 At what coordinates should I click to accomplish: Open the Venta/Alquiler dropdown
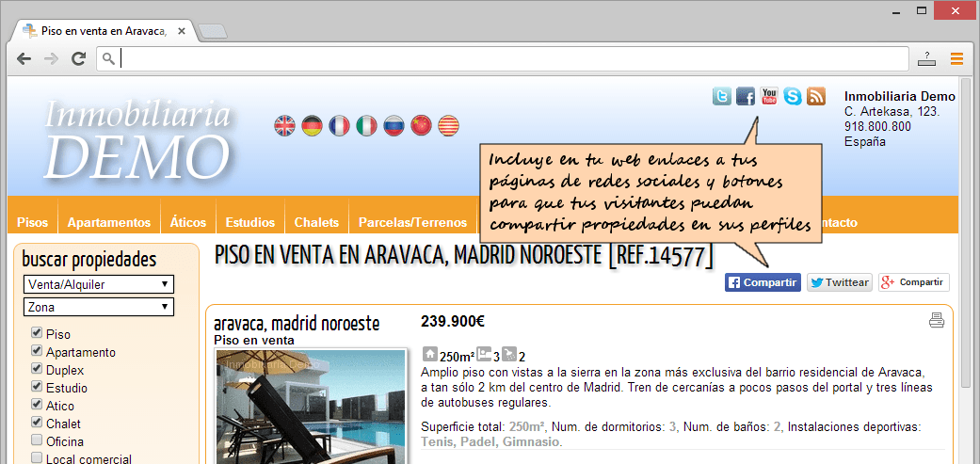point(99,284)
